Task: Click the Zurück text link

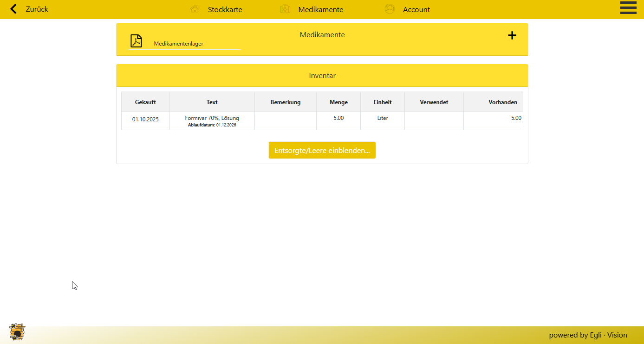Action: click(x=37, y=9)
